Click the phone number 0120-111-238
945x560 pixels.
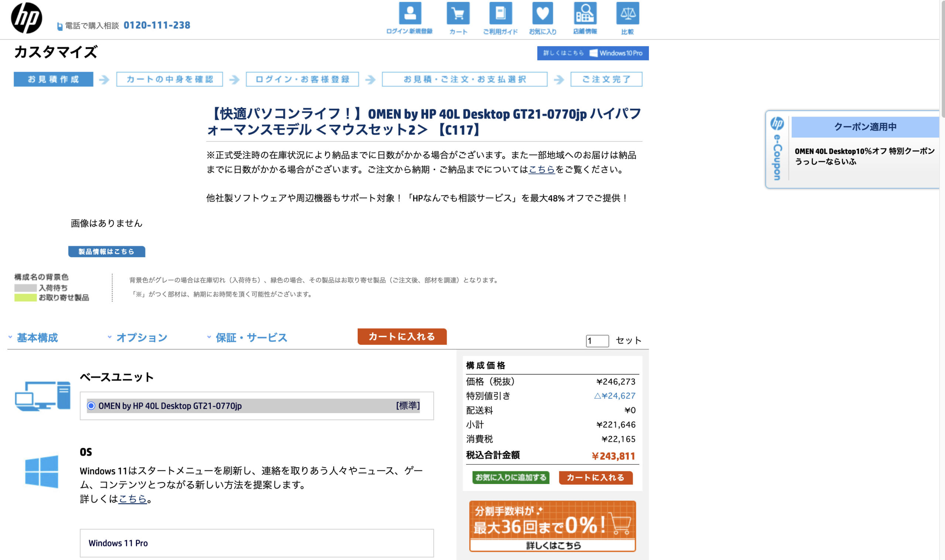click(x=157, y=25)
